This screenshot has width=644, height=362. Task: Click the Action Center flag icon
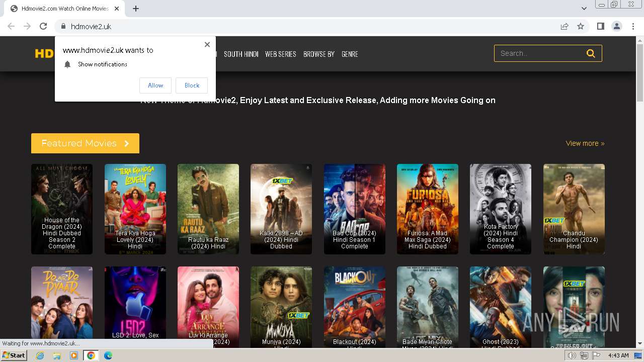[x=596, y=355]
